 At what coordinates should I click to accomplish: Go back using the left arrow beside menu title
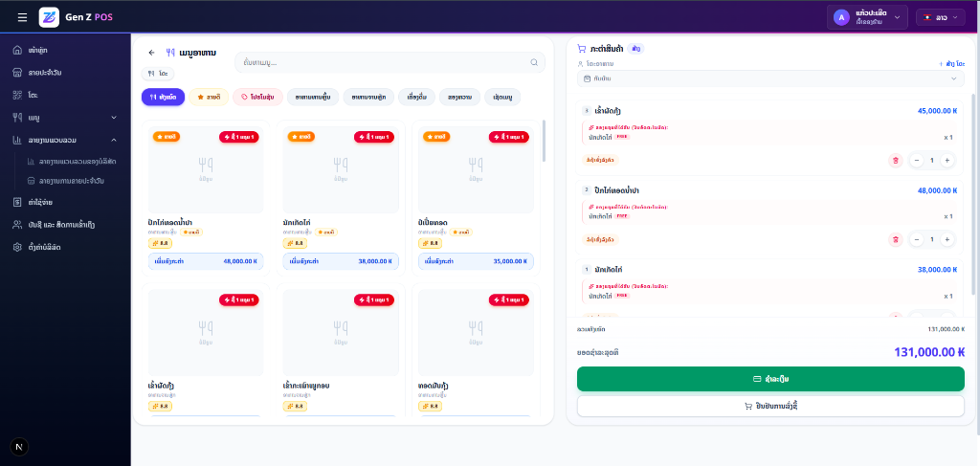click(151, 53)
